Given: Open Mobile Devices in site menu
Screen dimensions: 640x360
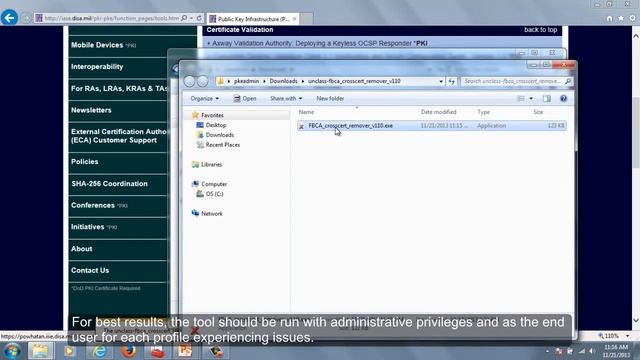Looking at the screenshot, I should [x=97, y=45].
